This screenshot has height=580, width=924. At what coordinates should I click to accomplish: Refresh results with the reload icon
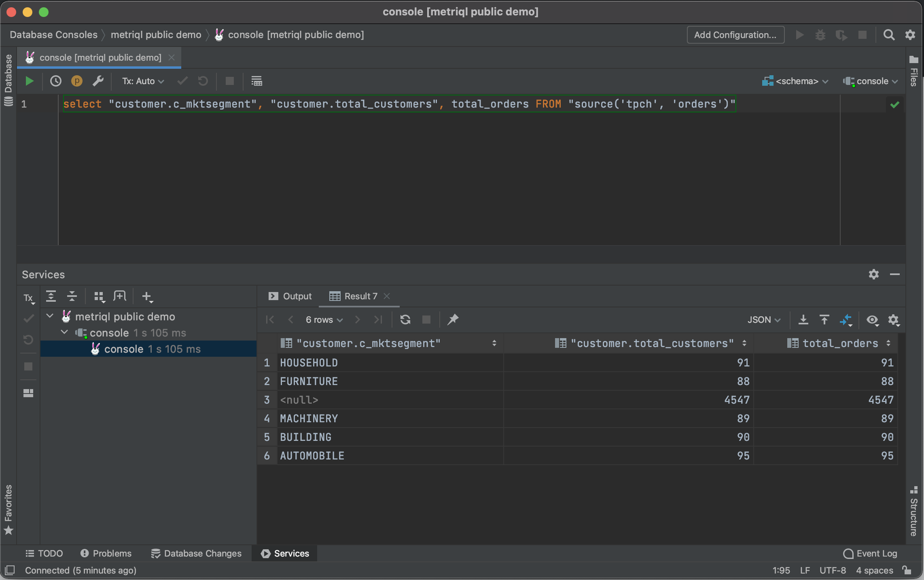click(x=405, y=320)
